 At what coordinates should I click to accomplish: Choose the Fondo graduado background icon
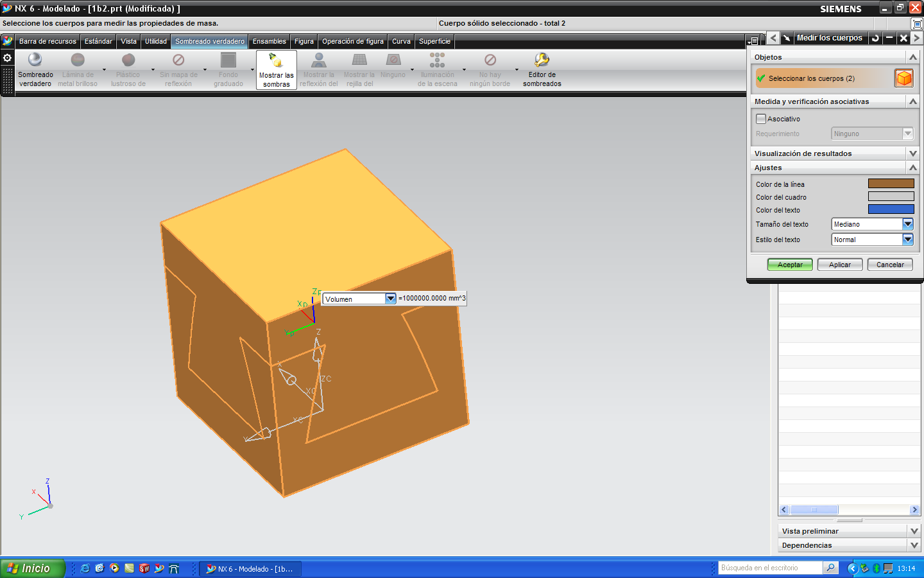228,60
